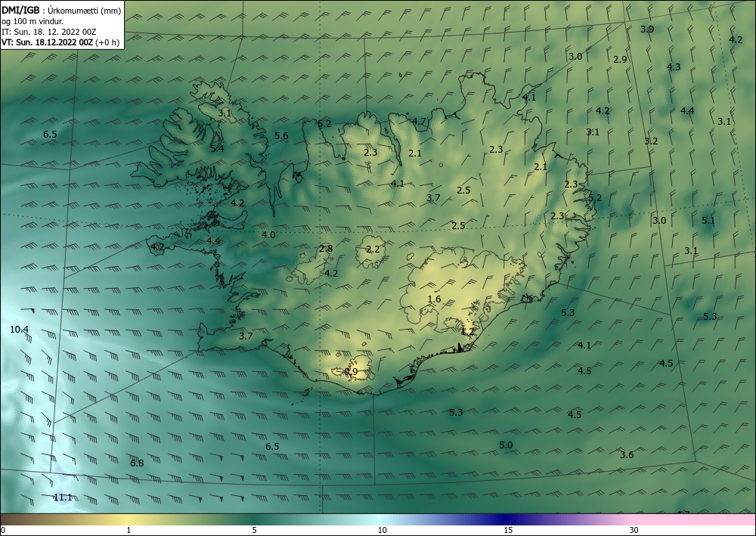
Task: Click the 2.2 value inside the glacier outline
Action: coord(373,249)
